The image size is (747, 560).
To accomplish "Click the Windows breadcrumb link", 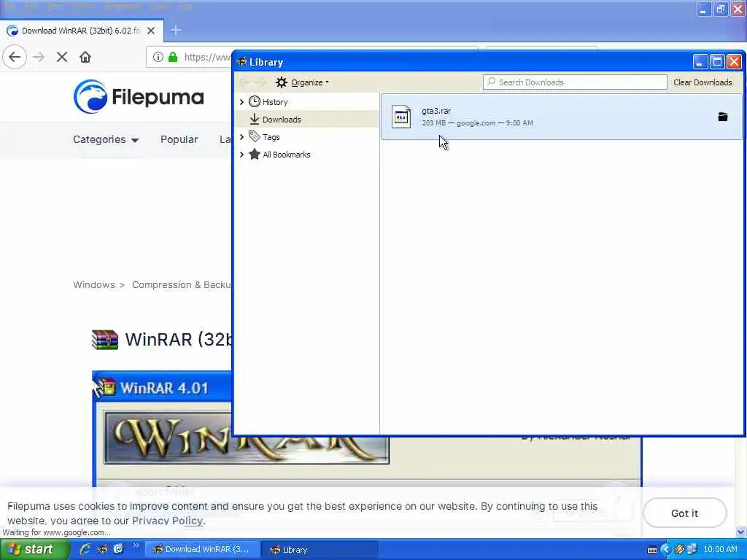I will click(94, 285).
